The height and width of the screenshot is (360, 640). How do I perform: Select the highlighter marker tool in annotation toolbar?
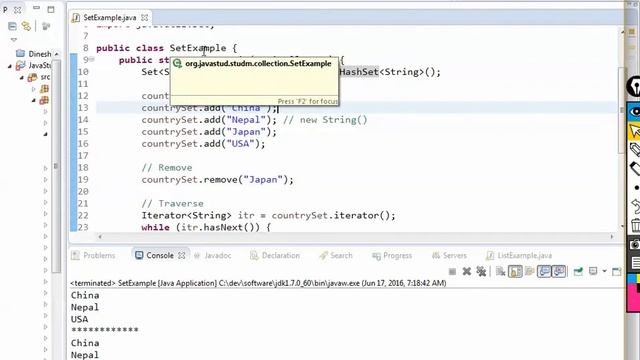635,168
